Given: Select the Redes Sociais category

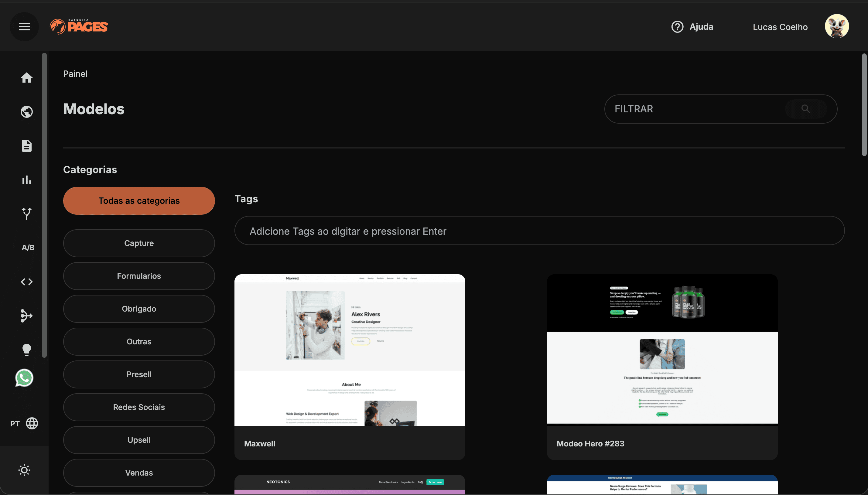Looking at the screenshot, I should (139, 407).
